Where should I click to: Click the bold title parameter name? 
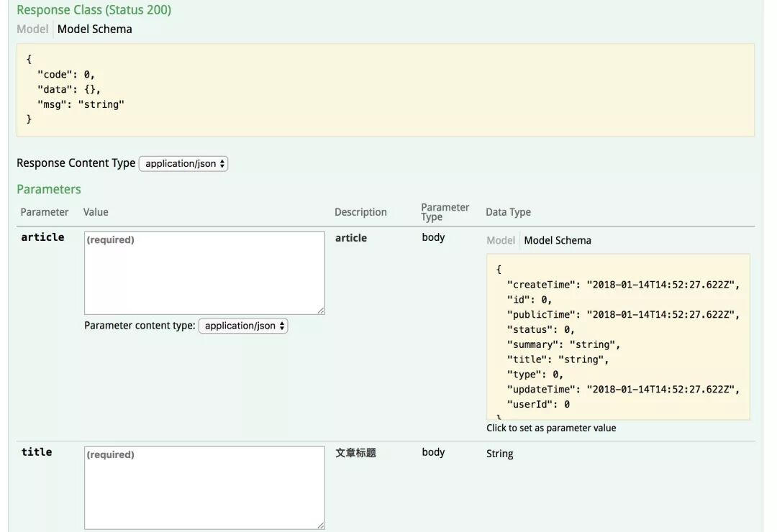click(37, 452)
